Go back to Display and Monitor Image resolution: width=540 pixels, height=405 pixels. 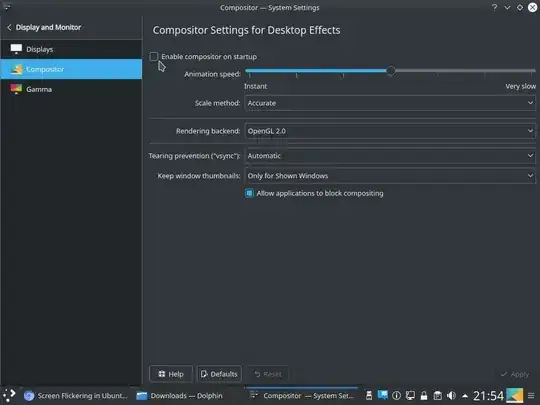point(44,27)
